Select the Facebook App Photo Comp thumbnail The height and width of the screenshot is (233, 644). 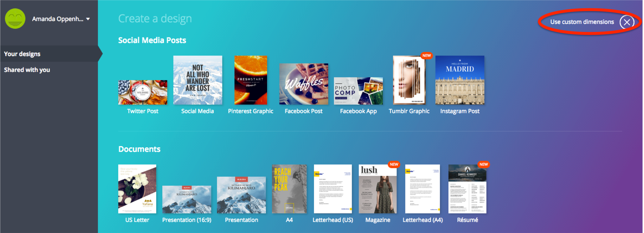click(358, 91)
